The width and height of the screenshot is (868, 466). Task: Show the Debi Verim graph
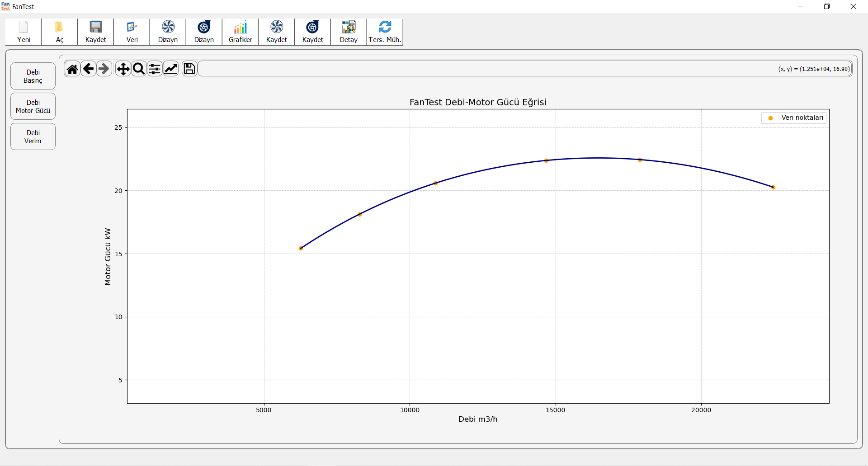[x=33, y=137]
